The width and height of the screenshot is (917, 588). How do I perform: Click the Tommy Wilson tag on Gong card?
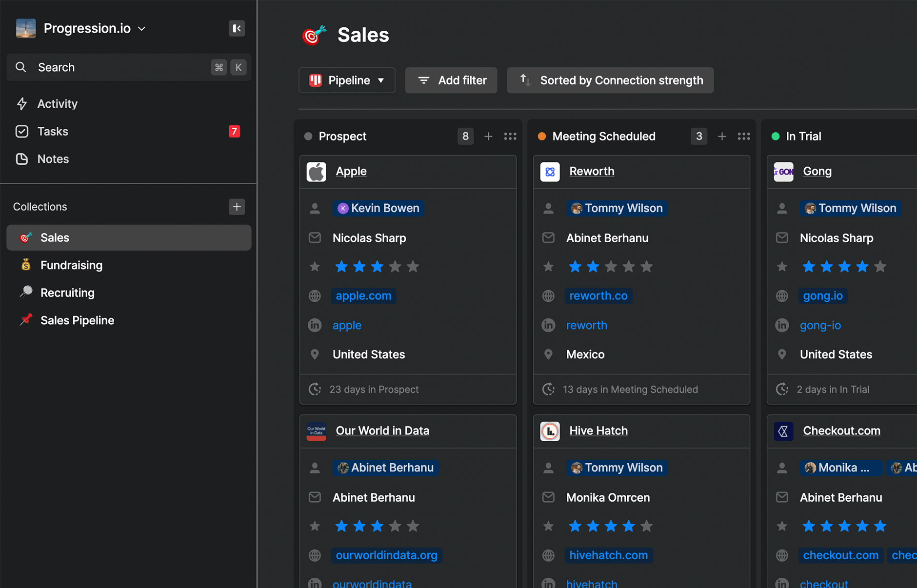(x=851, y=208)
